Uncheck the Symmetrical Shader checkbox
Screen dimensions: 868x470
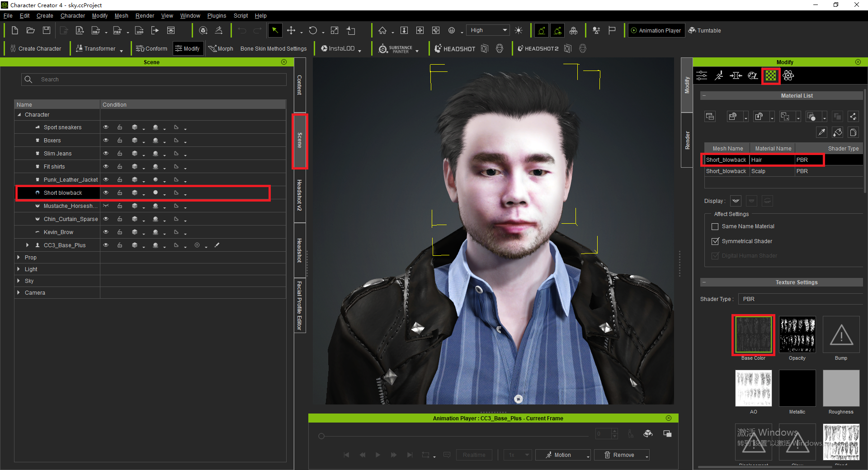(715, 241)
